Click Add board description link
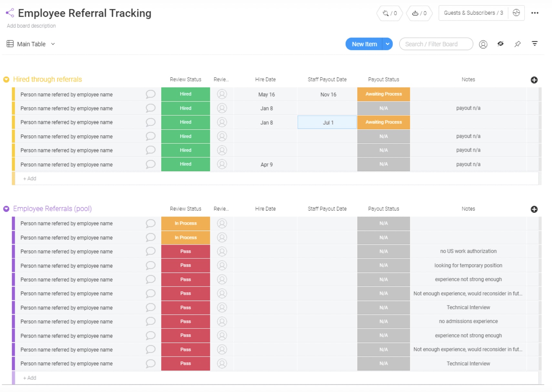 click(31, 26)
